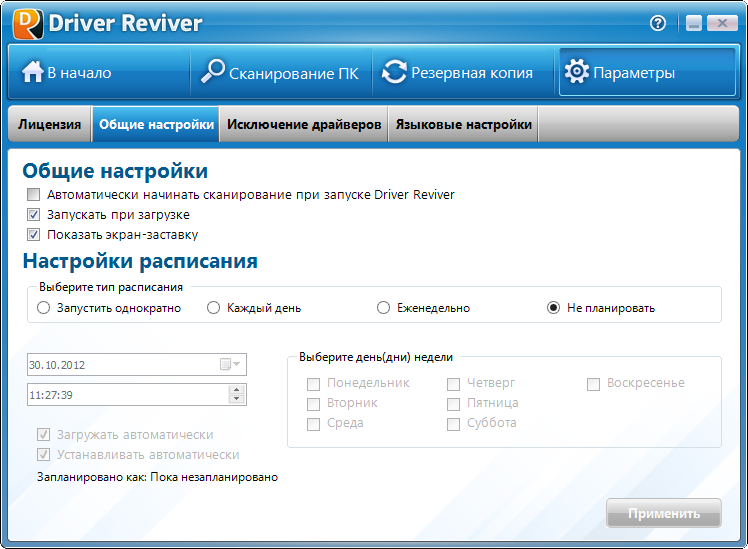The image size is (748, 549).
Task: Click the Применить button
Action: coord(664,513)
